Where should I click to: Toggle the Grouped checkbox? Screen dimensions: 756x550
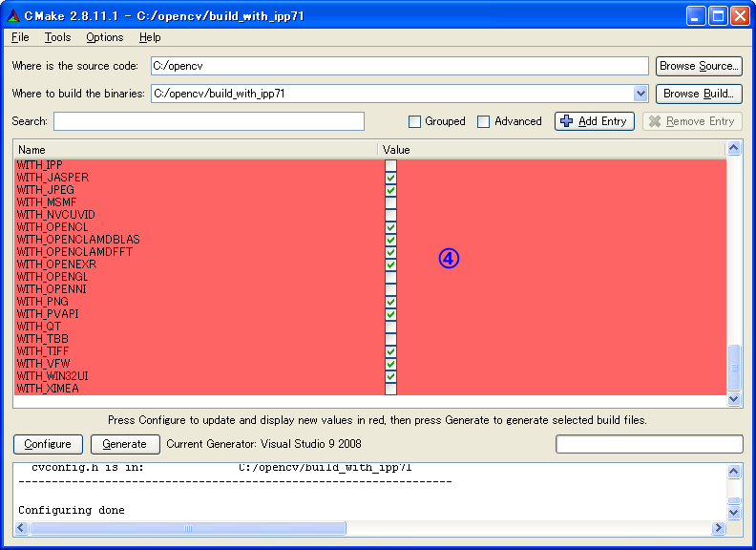pos(415,121)
